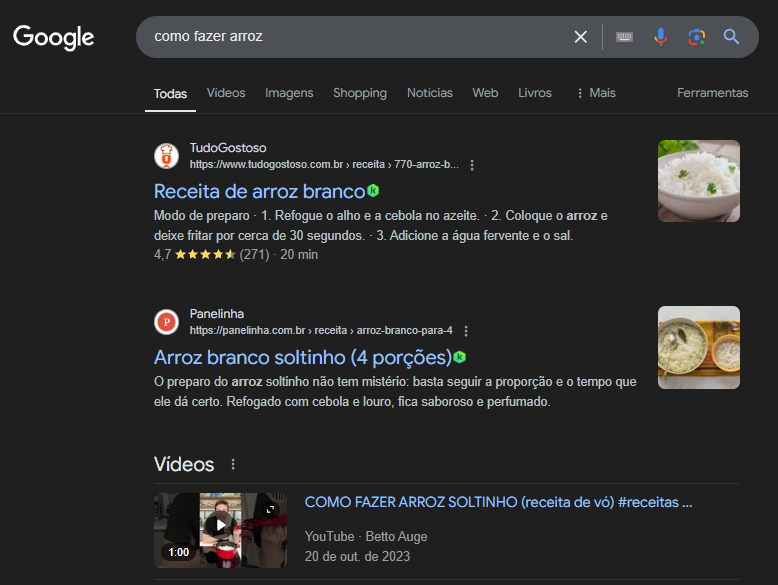This screenshot has width=778, height=585.
Task: Click the '20 de out. de 2023' date
Action: [x=357, y=556]
